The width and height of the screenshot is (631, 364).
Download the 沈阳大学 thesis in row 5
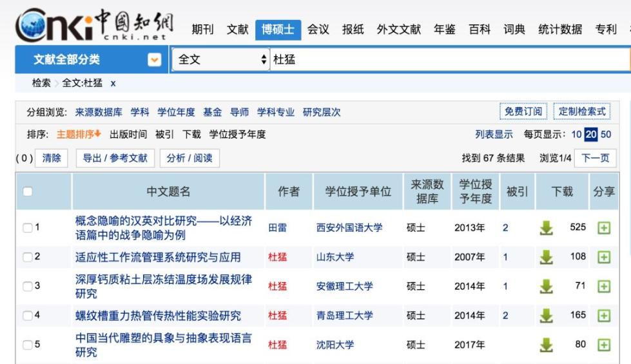coord(546,345)
